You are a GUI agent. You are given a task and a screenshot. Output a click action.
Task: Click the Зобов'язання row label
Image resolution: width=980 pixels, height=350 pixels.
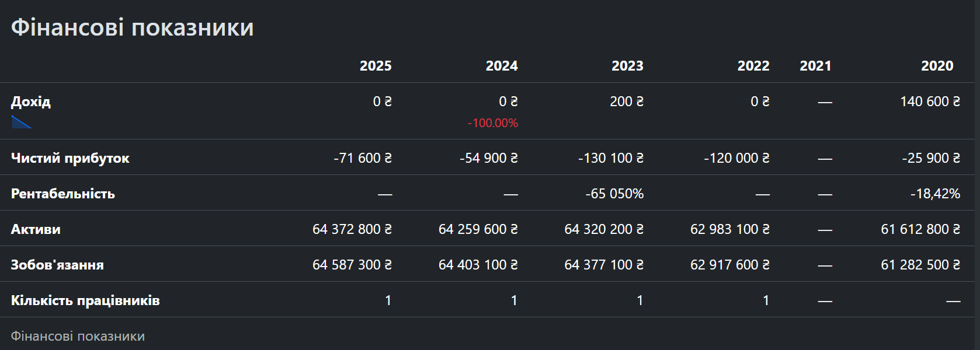pos(57,265)
